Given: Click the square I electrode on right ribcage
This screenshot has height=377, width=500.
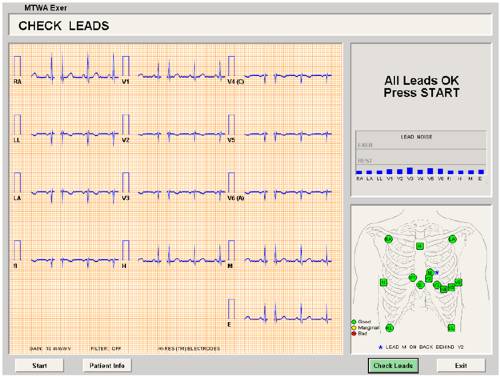Looking at the screenshot, I should tap(384, 282).
